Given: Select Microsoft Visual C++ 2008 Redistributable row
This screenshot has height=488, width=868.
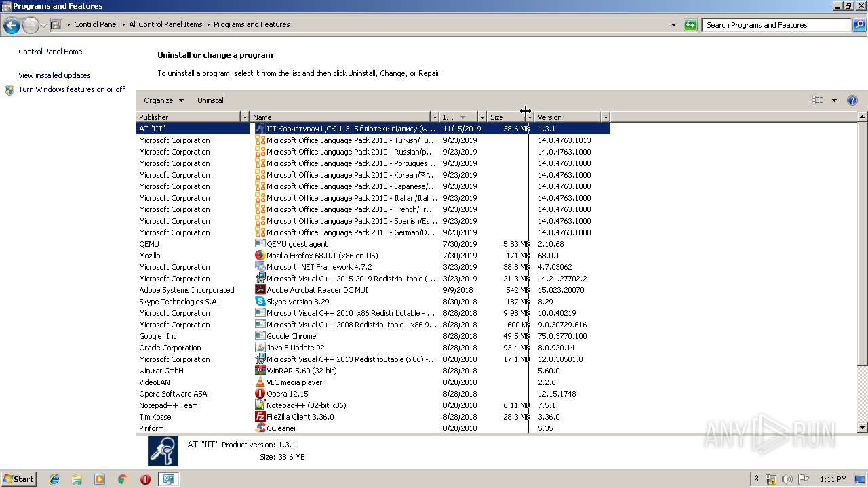Looking at the screenshot, I should [373, 325].
